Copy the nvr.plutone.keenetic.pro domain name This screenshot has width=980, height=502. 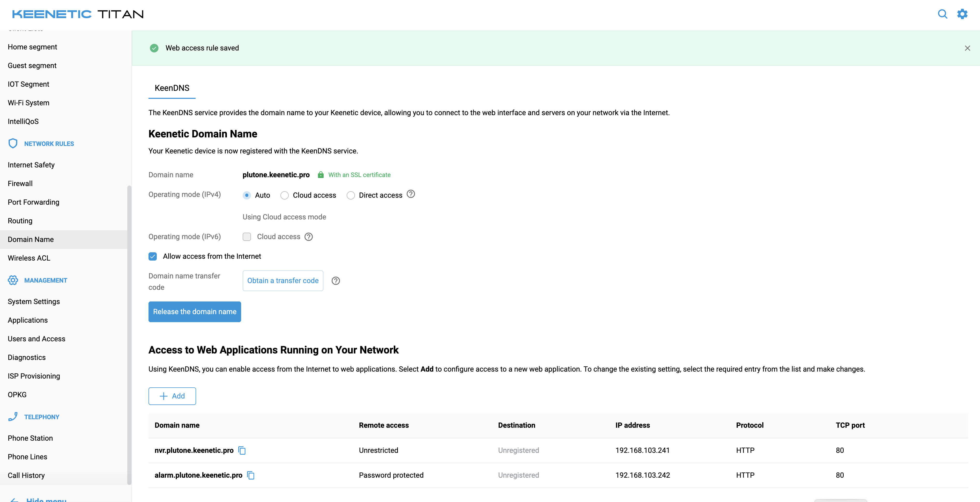coord(242,451)
